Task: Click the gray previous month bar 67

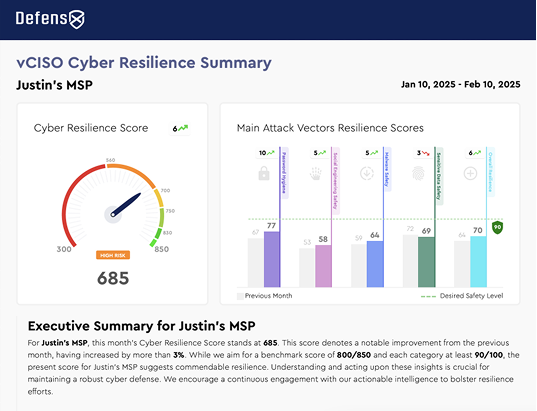Action: (256, 263)
